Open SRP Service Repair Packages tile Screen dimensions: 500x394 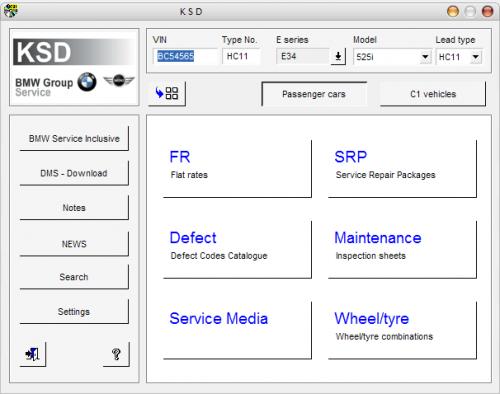tap(402, 169)
